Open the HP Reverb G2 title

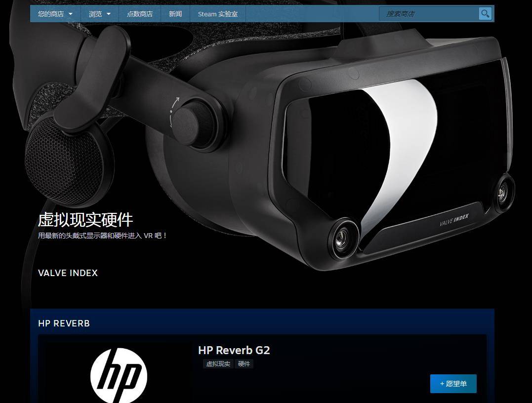[234, 350]
